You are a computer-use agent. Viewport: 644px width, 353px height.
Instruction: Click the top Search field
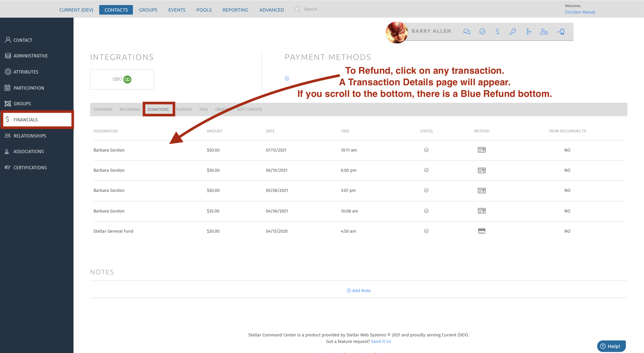(x=313, y=9)
